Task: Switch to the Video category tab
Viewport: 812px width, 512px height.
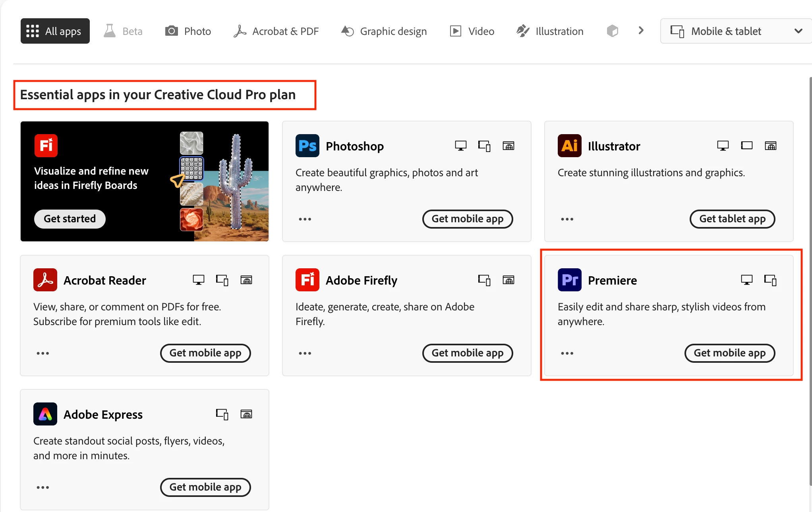Action: tap(472, 31)
